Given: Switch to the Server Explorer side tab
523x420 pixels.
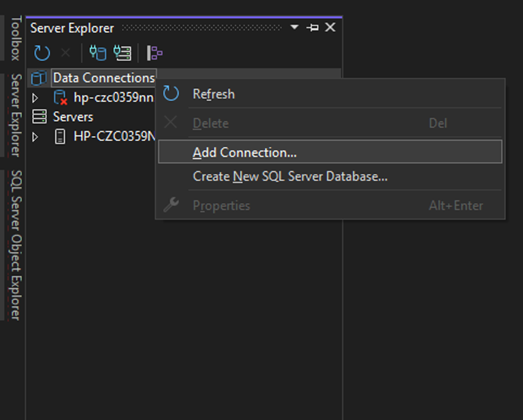Looking at the screenshot, I should 15,115.
